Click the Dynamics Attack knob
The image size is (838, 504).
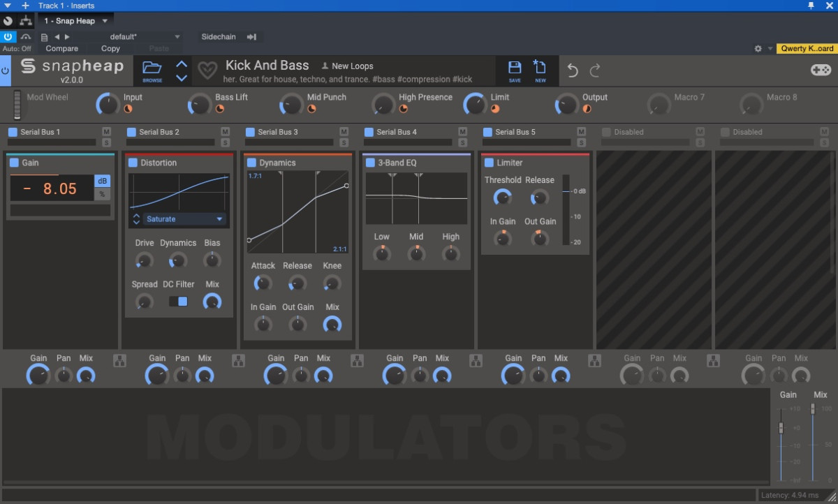pos(263,283)
